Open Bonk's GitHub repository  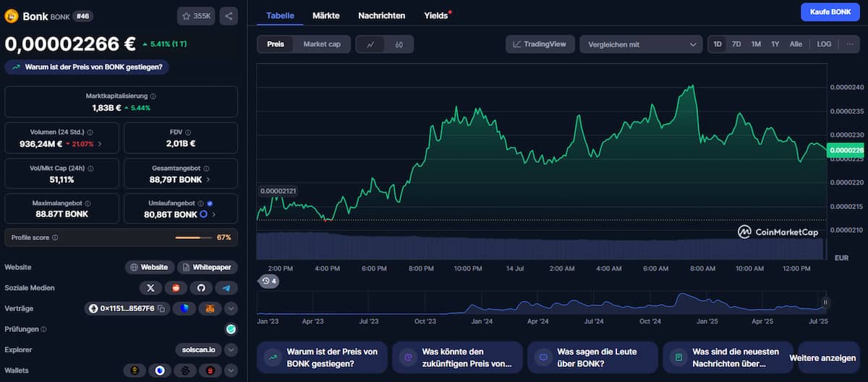tap(201, 288)
